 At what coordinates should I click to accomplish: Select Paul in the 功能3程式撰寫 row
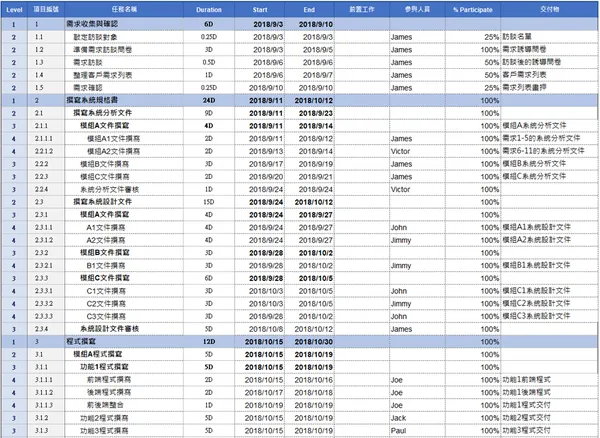(417, 430)
